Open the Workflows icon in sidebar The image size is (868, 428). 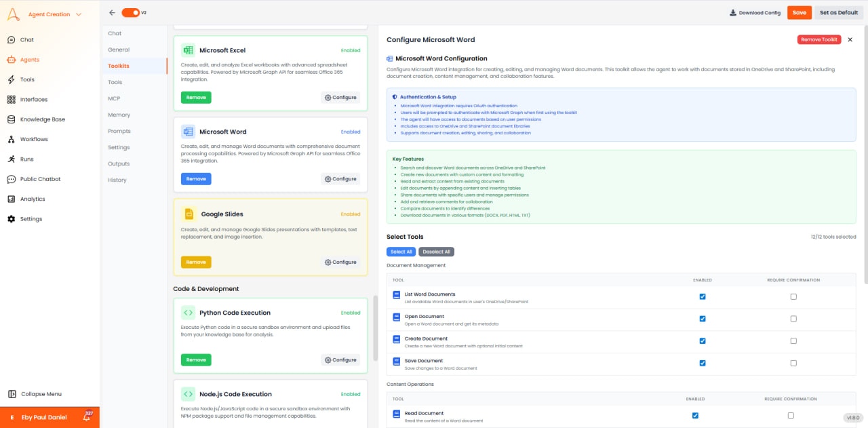point(12,139)
